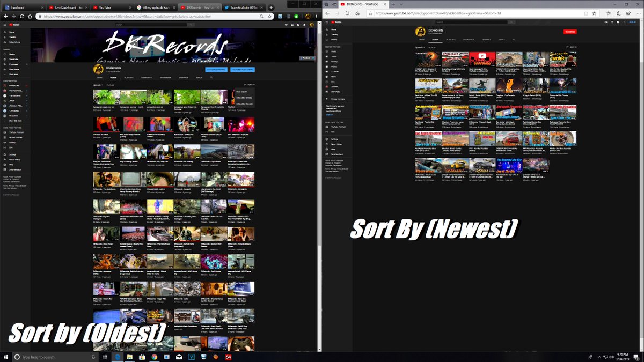Click Chrome back arrow button
This screenshot has height=362, width=644.
coord(5,16)
